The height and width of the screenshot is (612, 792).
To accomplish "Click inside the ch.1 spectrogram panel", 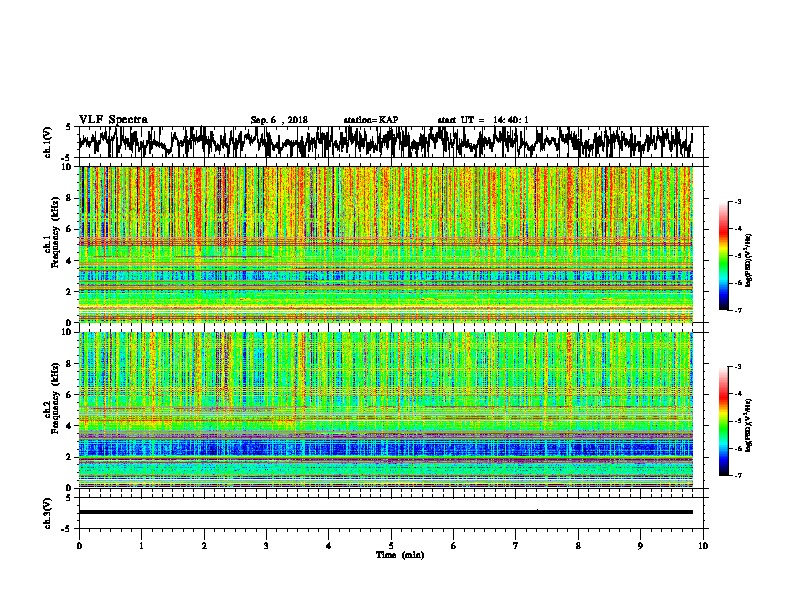I will point(385,244).
